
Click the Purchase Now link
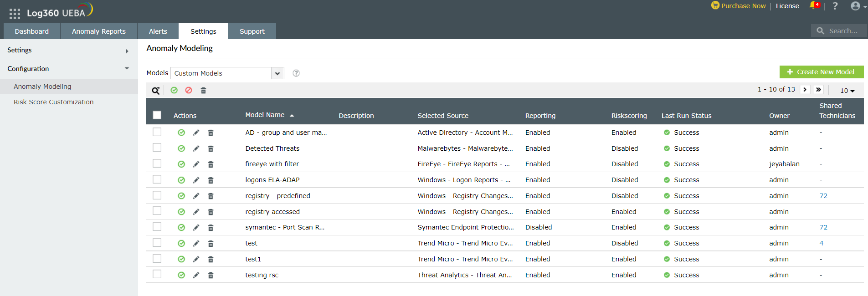743,6
